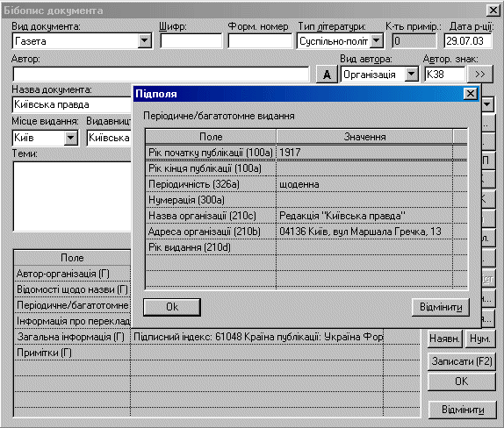Click the >> button beside author sign
Viewport: 504px width, 428px height.
point(480,75)
